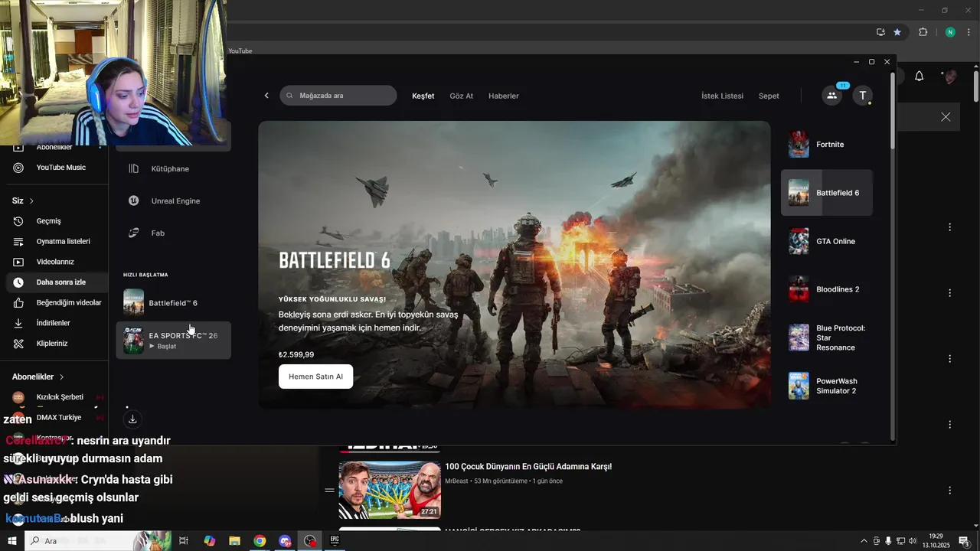The image size is (980, 551).
Task: Expand the Siz section chevron
Action: point(31,201)
